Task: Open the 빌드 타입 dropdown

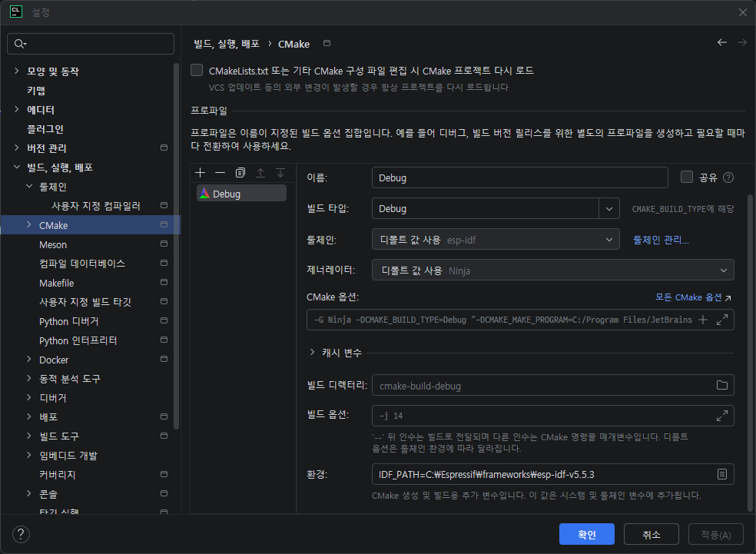Action: coord(608,209)
